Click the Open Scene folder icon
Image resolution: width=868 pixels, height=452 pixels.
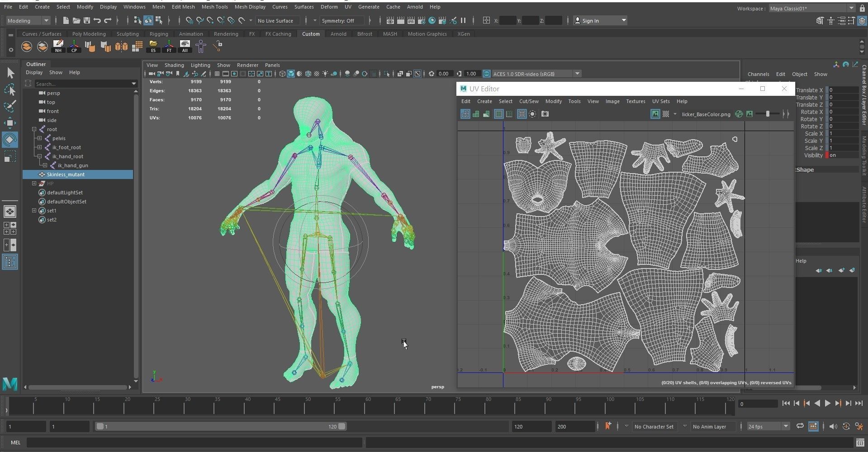point(76,20)
